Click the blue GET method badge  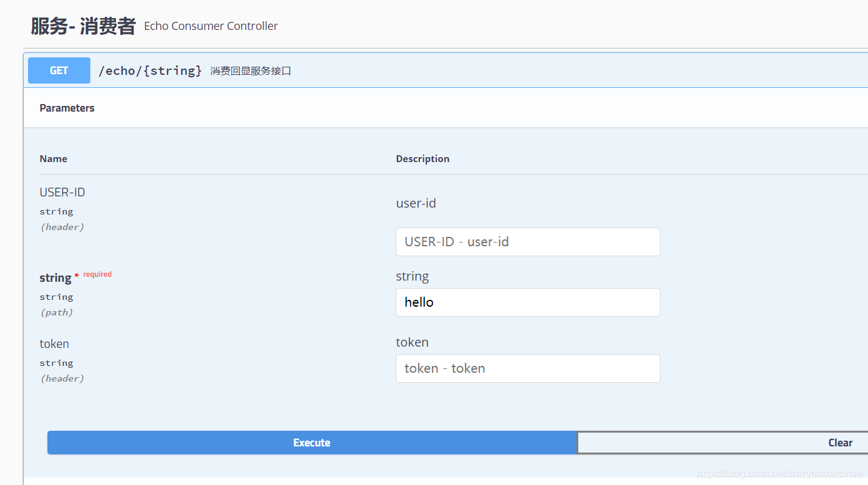[59, 70]
